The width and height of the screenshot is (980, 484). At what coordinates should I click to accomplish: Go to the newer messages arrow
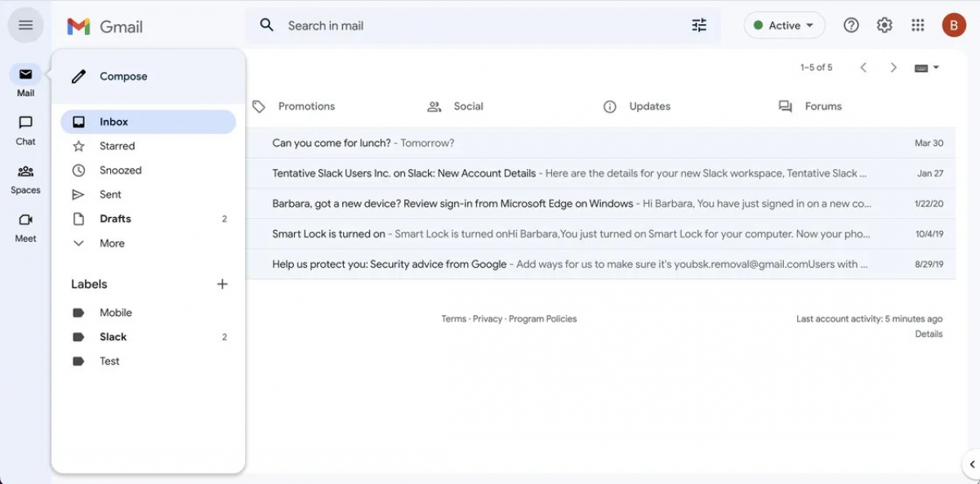863,68
